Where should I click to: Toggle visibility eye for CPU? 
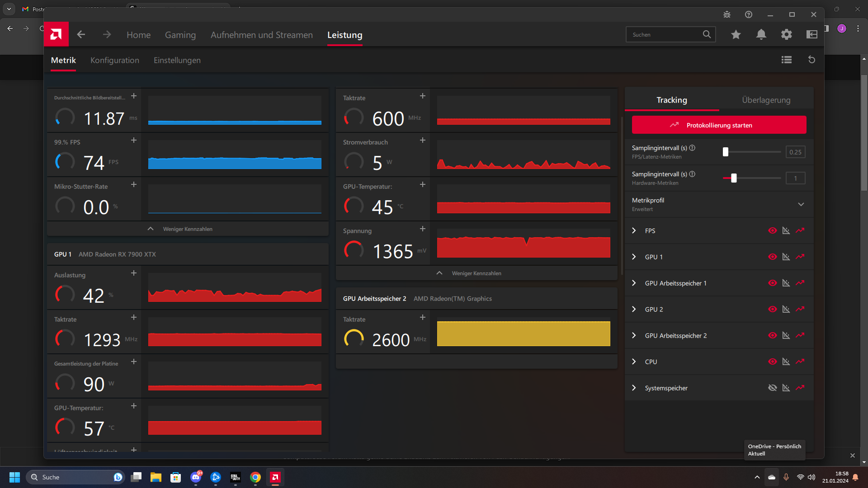[x=773, y=362]
